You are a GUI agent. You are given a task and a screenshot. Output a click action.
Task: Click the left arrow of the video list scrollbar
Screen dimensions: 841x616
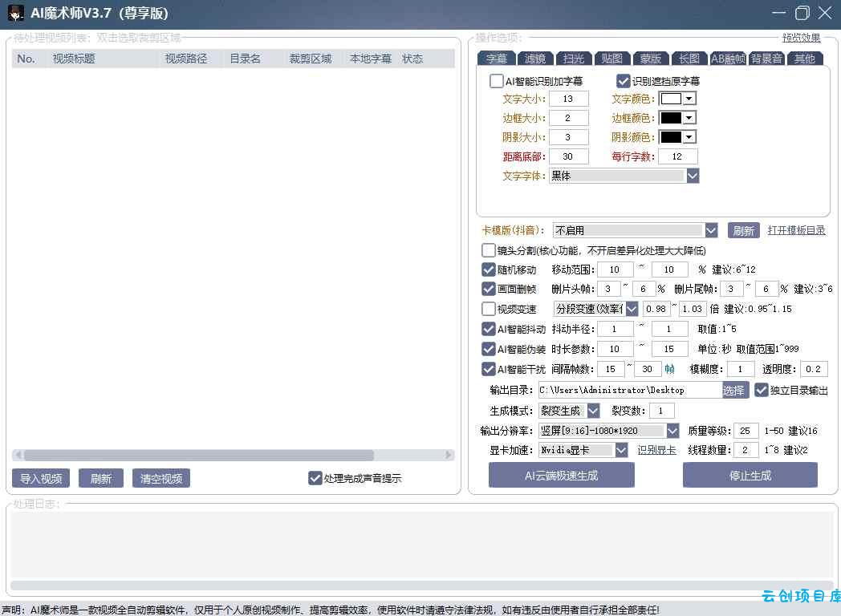18,456
